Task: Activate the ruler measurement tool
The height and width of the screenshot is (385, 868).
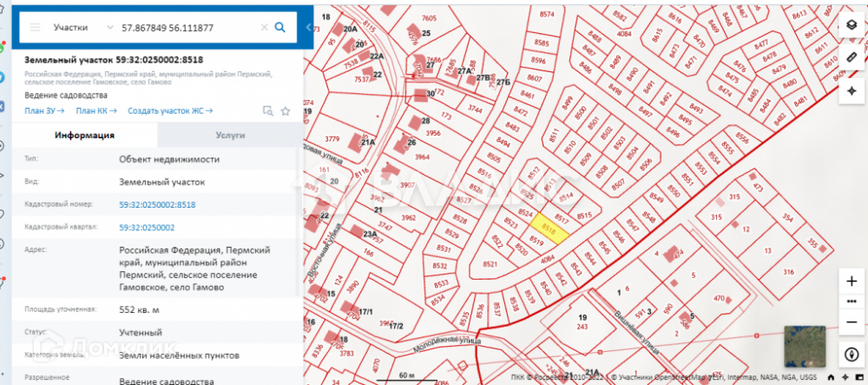Action: click(852, 57)
